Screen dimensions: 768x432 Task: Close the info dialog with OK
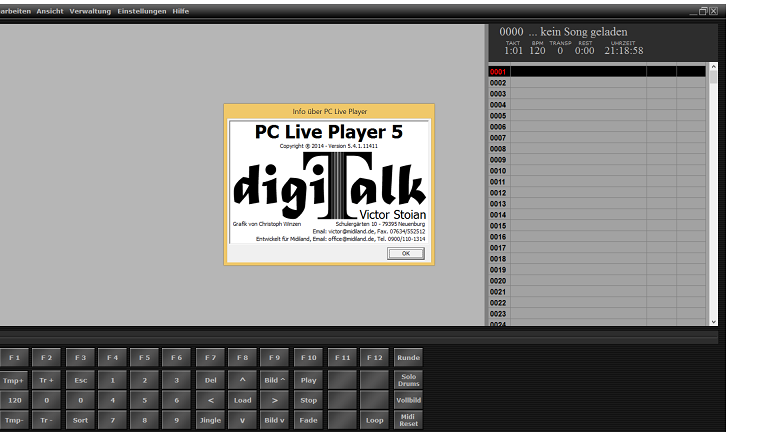pos(406,253)
